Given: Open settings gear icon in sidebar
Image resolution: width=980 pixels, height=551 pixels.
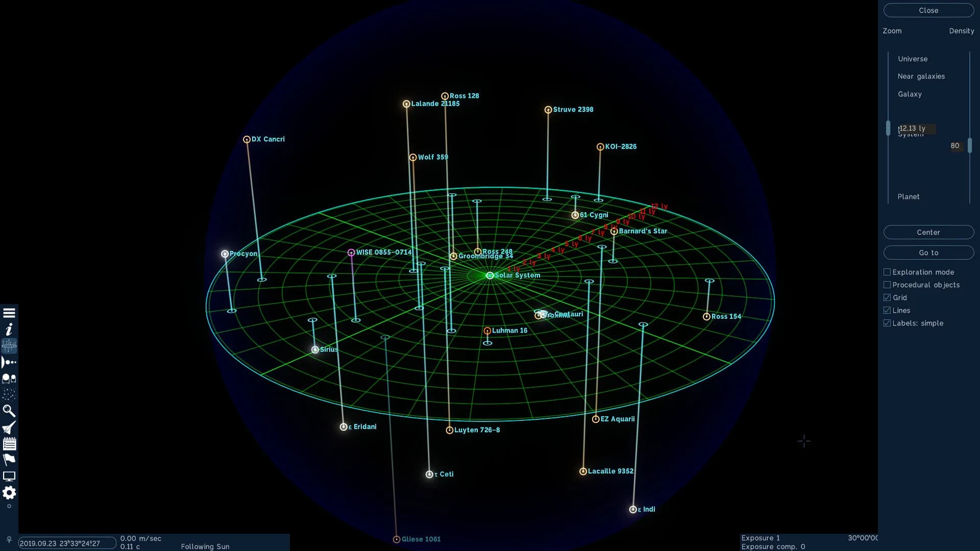Looking at the screenshot, I should pos(9,492).
